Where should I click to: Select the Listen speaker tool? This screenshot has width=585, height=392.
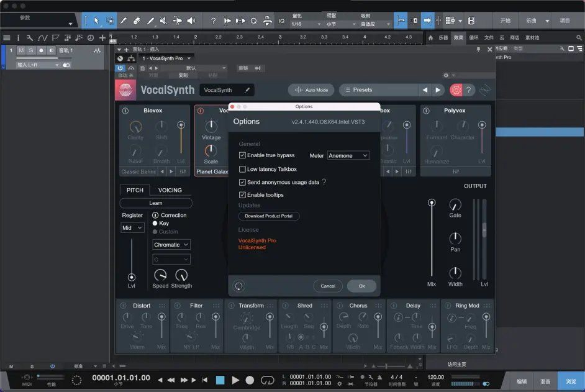191,21
